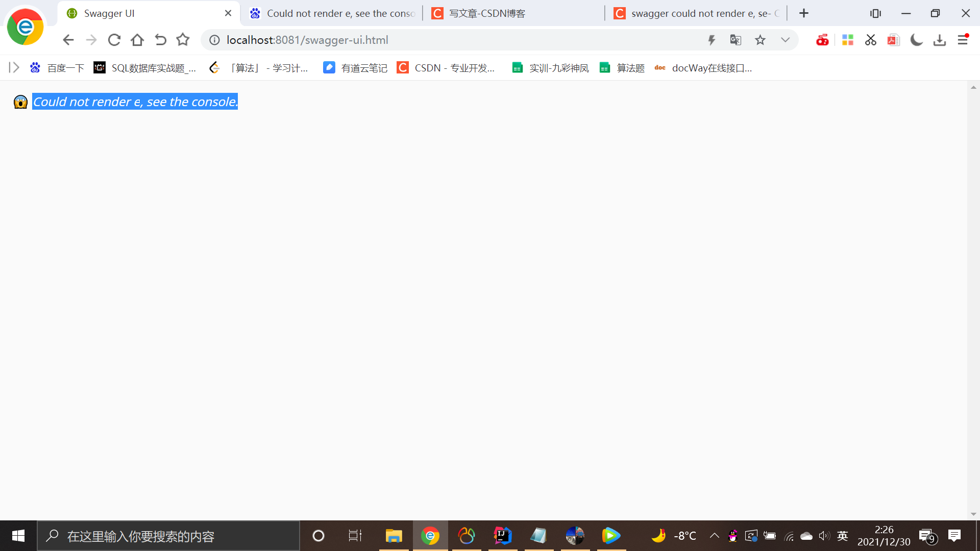Click the scissors screenshot extension icon
Image resolution: width=980 pixels, height=551 pixels.
871,40
